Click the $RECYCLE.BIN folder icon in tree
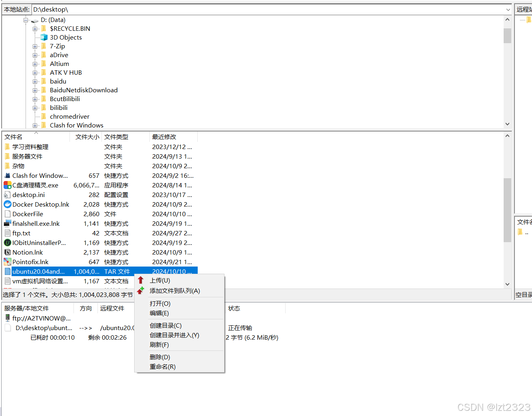Image resolution: width=532 pixels, height=416 pixels. point(44,28)
